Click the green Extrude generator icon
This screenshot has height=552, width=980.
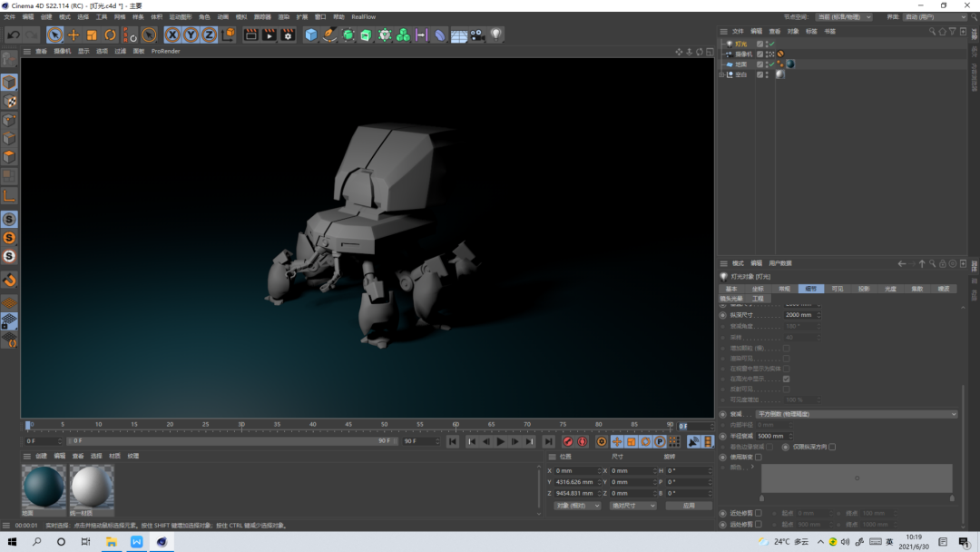(367, 35)
